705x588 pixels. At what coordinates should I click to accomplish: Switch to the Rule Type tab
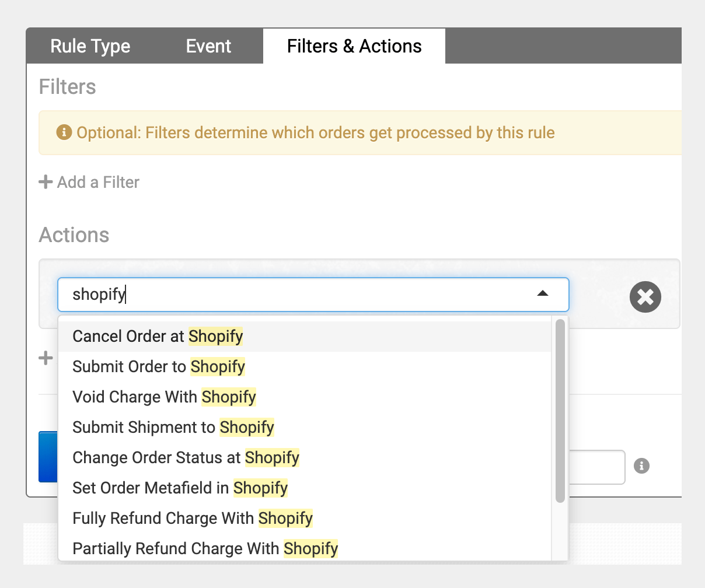pos(90,46)
